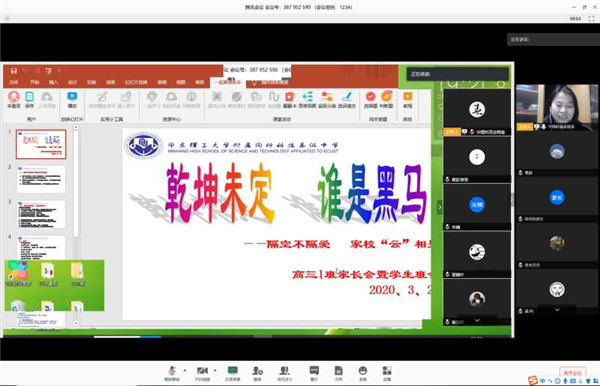Viewport: 600px width, 386px height.
Task: Expand microphone audio options arrow
Action: point(185,370)
